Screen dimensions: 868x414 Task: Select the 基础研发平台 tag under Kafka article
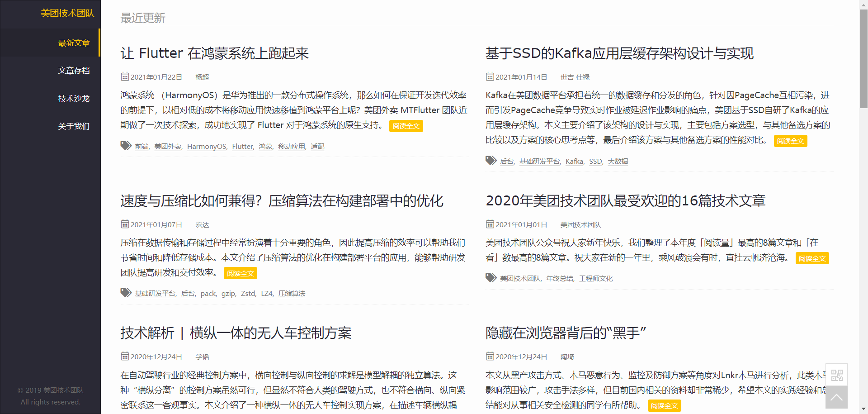pyautogui.click(x=539, y=162)
